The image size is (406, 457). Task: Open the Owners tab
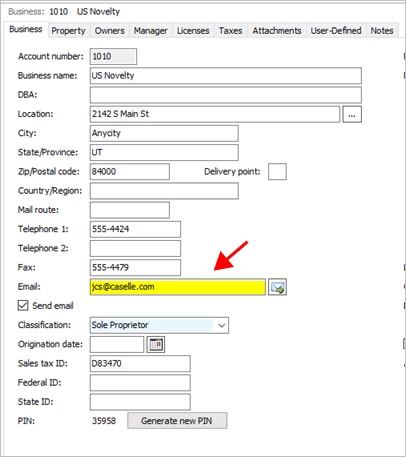tap(110, 31)
